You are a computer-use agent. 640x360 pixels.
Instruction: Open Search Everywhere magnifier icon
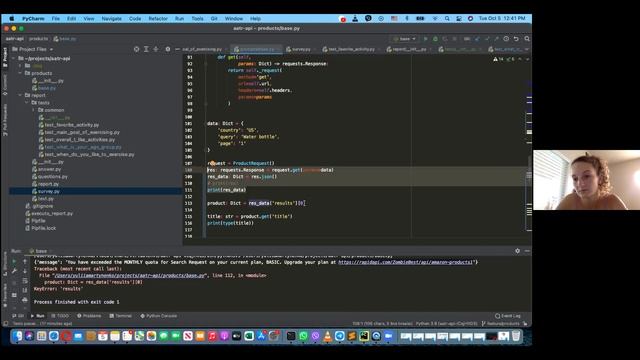pyautogui.click(x=527, y=39)
